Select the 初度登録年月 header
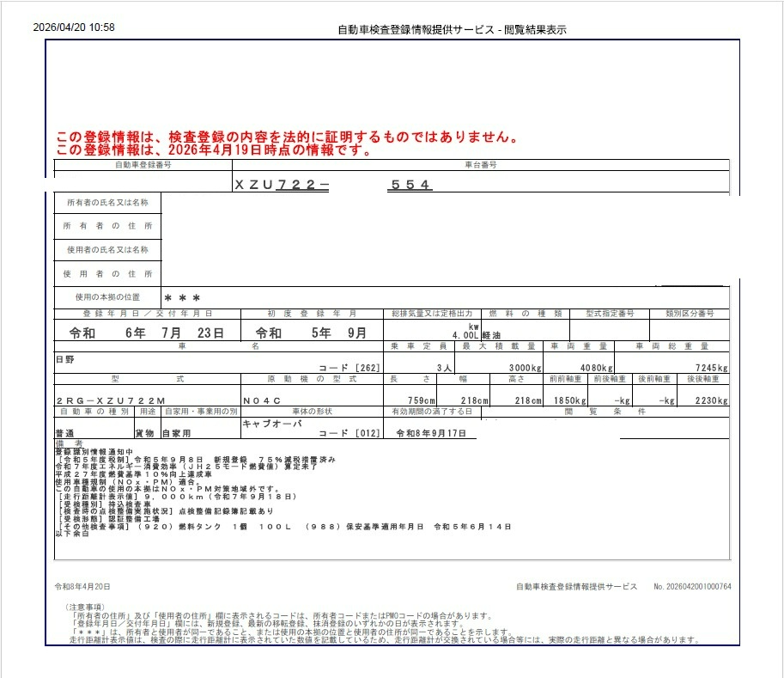The height and width of the screenshot is (678, 784). [x=312, y=314]
